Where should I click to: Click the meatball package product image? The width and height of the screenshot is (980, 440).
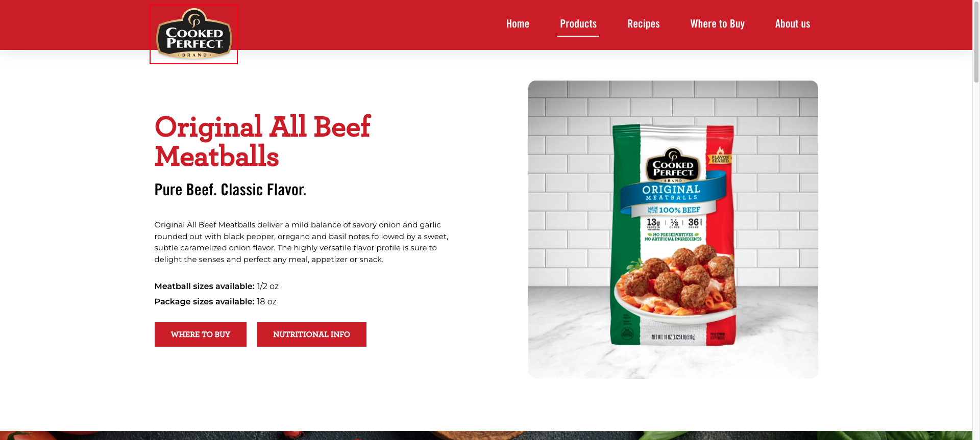point(673,229)
